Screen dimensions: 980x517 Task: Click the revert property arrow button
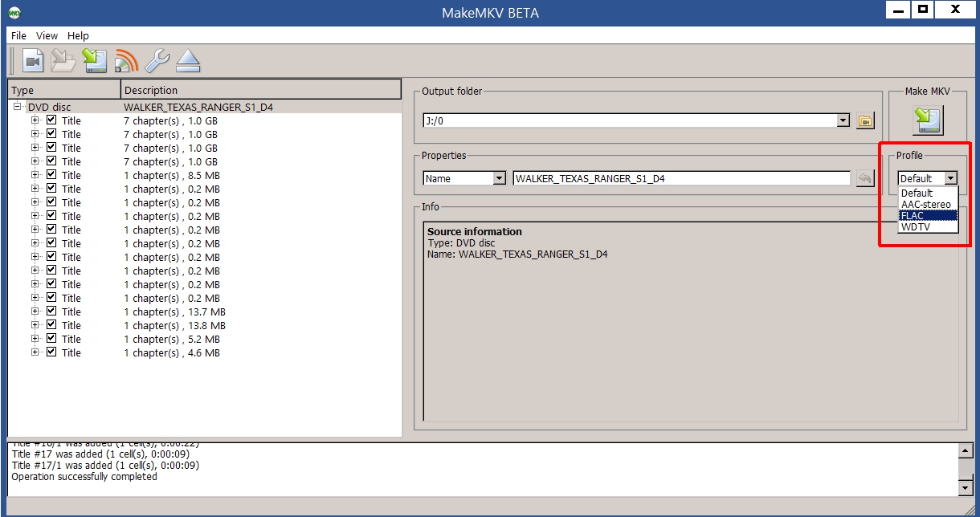tap(865, 178)
